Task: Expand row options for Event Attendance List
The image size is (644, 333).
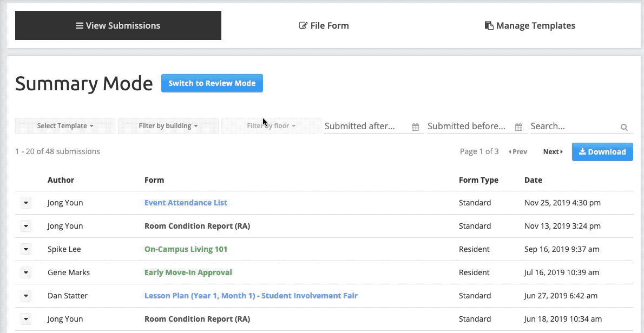Action: click(26, 203)
